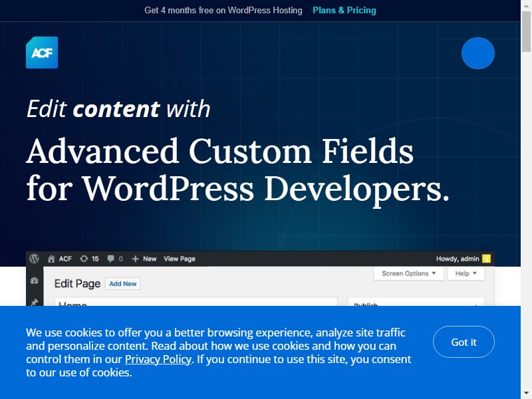Expand the Screen Options dropdown
The image size is (532, 399).
coord(408,273)
